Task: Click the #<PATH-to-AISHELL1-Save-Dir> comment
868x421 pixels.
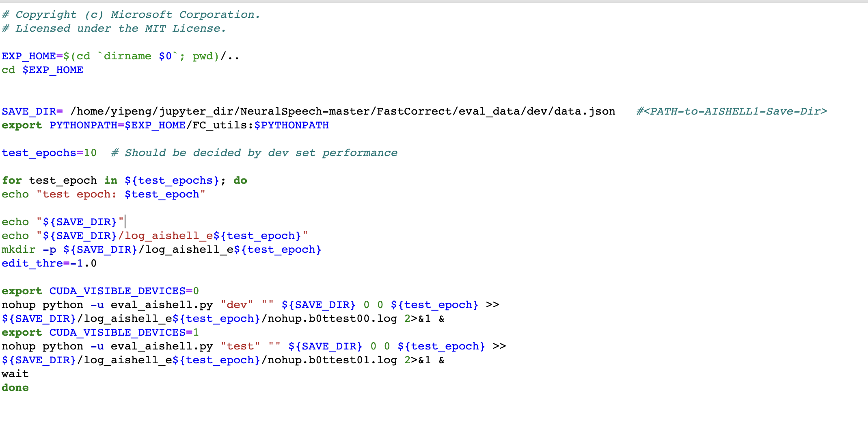Action: coord(732,111)
